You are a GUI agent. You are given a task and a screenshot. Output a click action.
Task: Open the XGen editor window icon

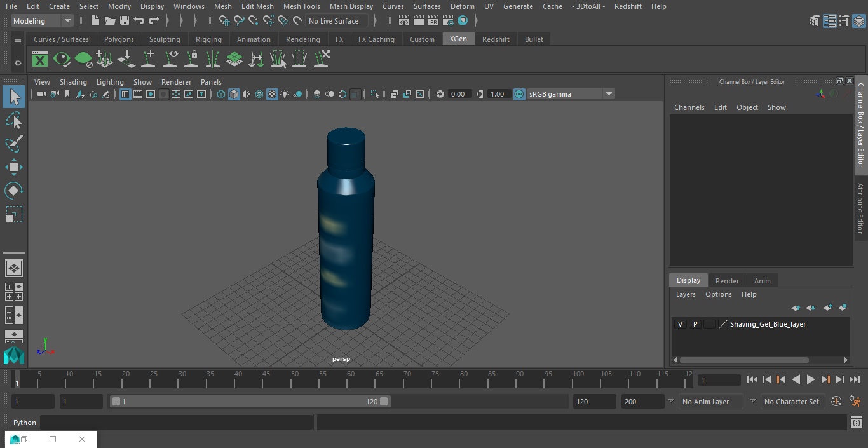(40, 60)
